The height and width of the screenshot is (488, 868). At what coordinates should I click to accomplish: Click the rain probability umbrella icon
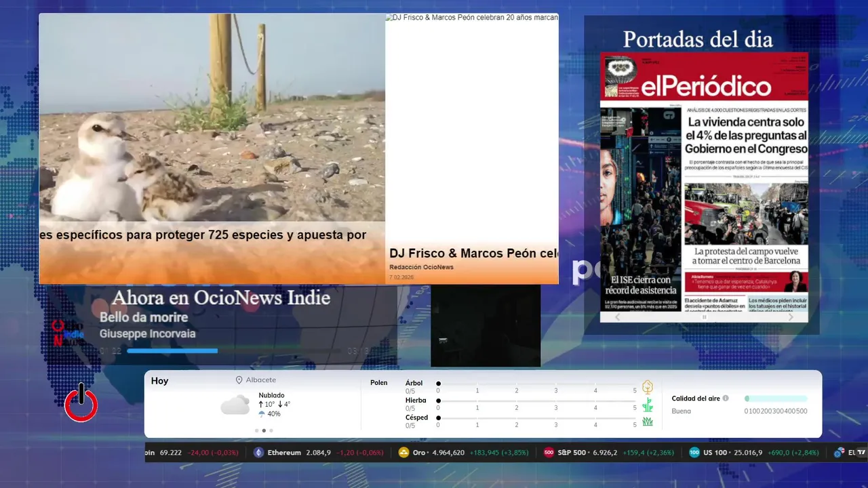pos(262,413)
